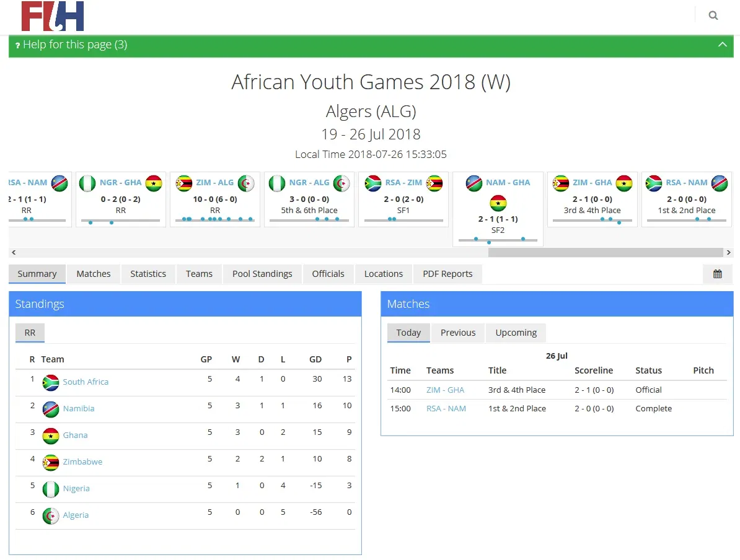Click Namibia flag icon in standings

coord(51,409)
